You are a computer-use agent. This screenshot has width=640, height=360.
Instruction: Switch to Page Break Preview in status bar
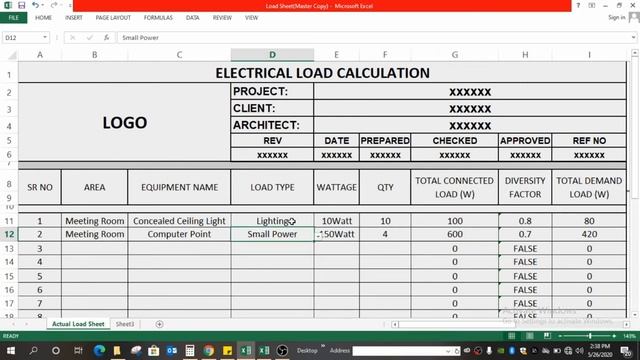(x=547, y=336)
